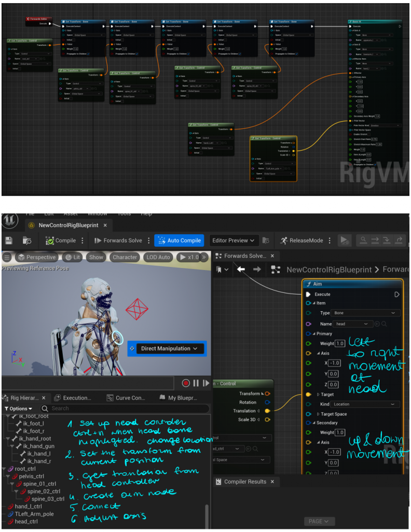Switch to the Execution tab

(x=73, y=397)
